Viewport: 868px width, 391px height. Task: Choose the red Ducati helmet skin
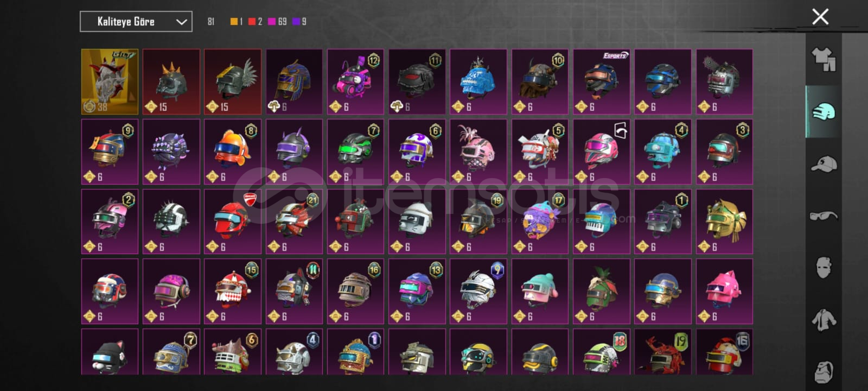233,222
